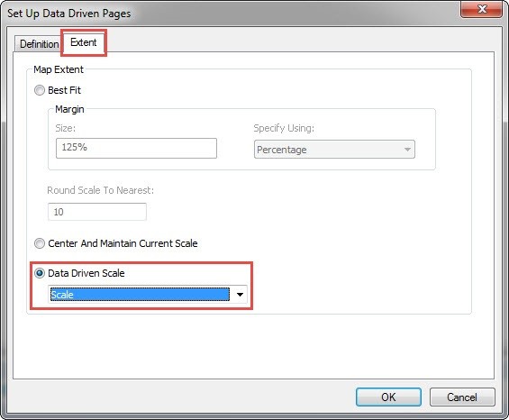The width and height of the screenshot is (509, 420).
Task: Click the Round Scale To Nearest label
Action: tap(100, 190)
